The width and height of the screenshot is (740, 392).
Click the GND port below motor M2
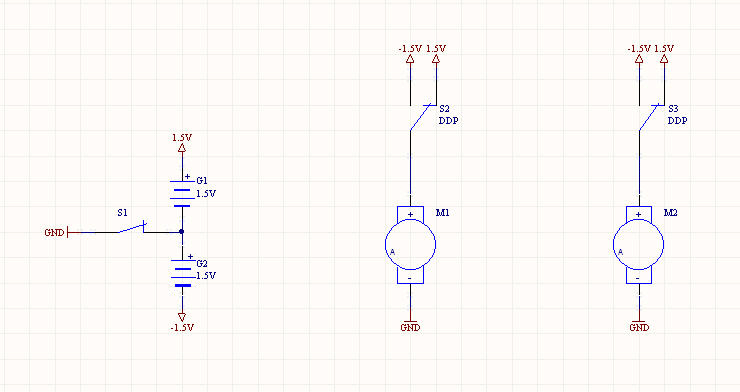[x=639, y=325]
